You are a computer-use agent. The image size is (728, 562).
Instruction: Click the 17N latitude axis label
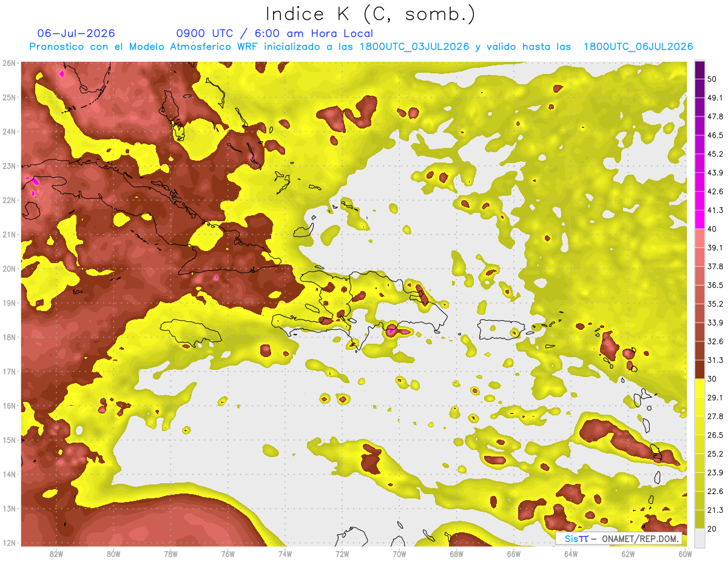[x=8, y=371]
